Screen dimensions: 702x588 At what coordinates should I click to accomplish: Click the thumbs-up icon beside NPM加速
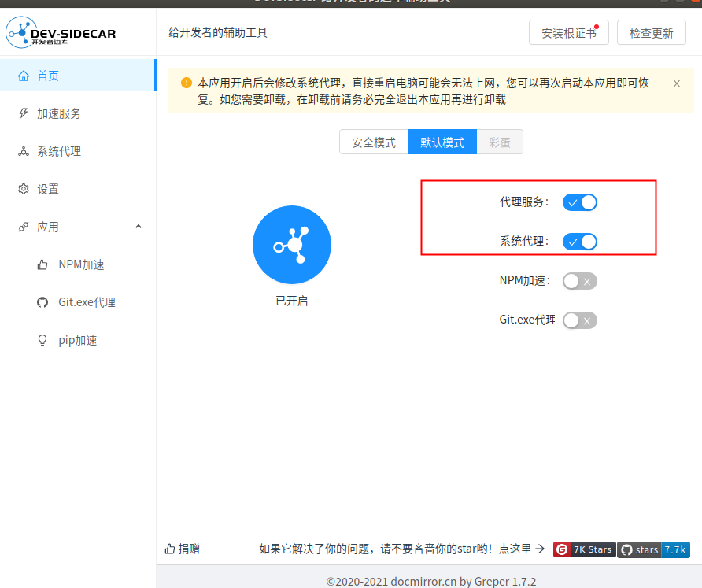42,264
